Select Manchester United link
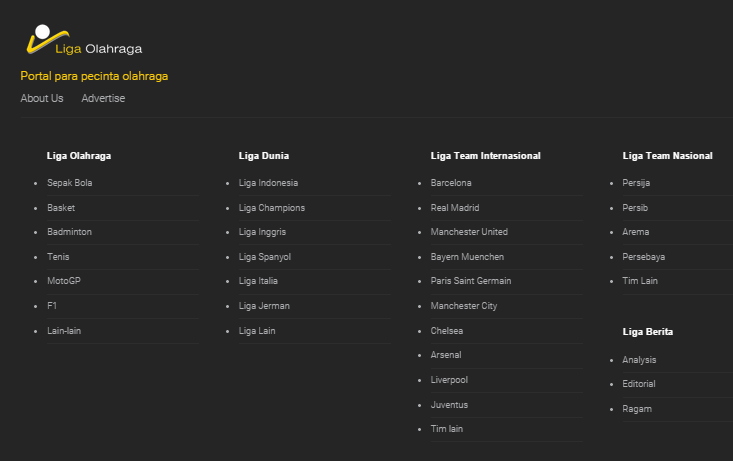Screen dimensions: 733x461 point(469,232)
